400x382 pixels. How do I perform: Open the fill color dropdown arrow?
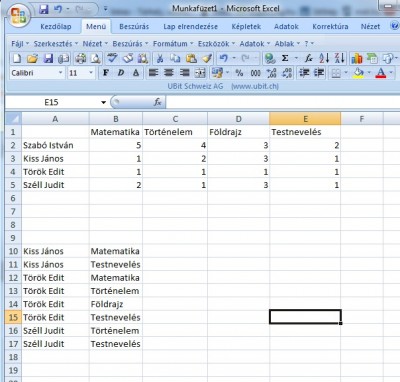click(x=369, y=73)
